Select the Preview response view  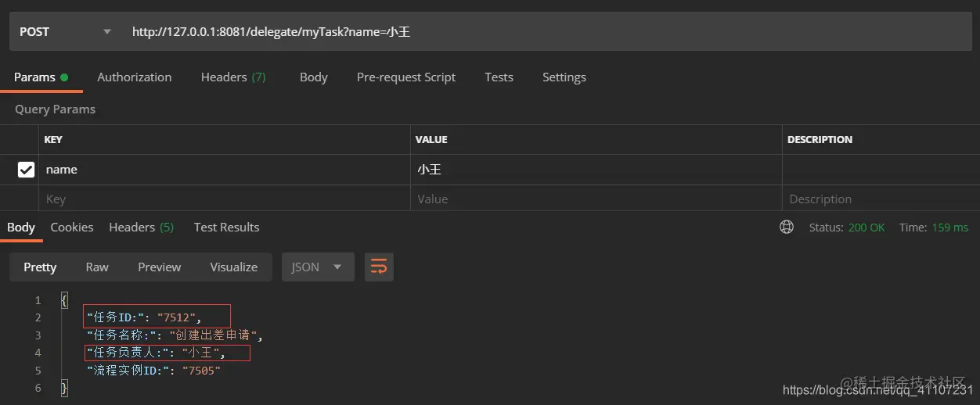160,267
